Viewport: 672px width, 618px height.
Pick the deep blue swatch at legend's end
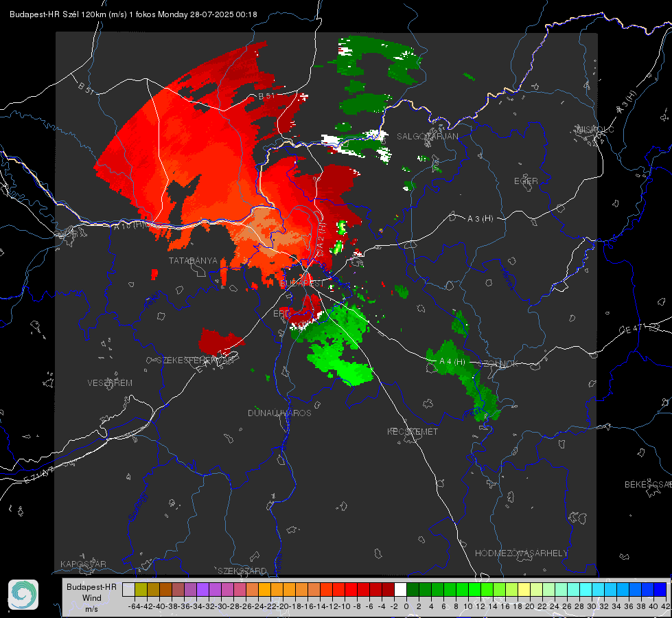tap(660, 589)
